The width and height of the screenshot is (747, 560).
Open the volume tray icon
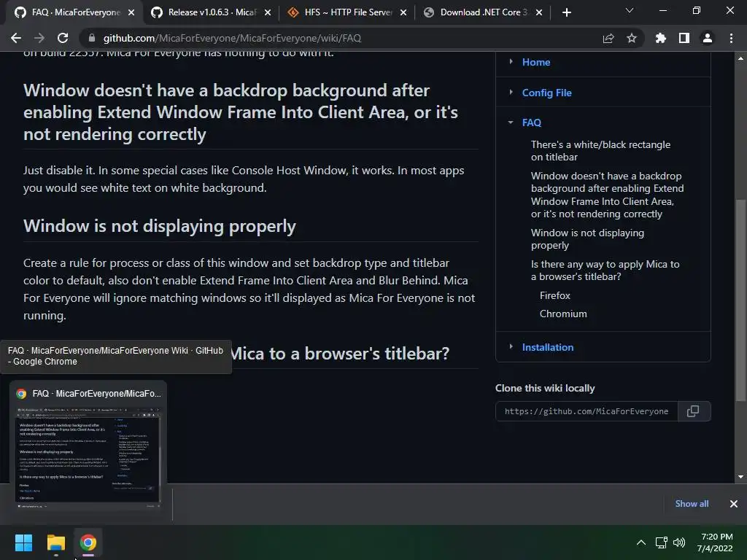pyautogui.click(x=679, y=542)
